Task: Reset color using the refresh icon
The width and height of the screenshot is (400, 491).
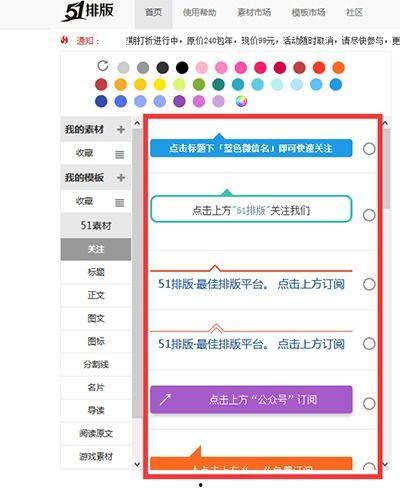Action: click(103, 66)
